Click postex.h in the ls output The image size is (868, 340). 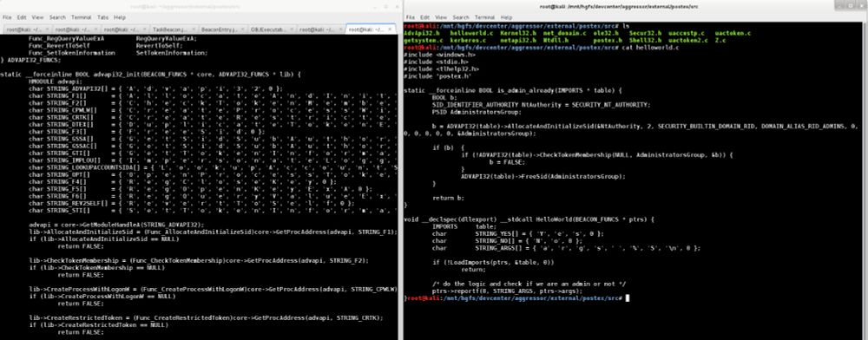click(x=608, y=41)
